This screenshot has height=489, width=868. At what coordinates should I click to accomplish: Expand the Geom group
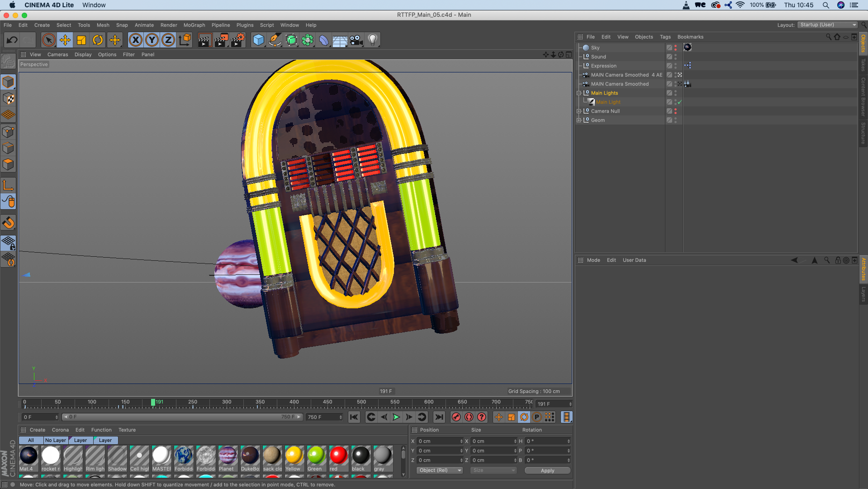(579, 120)
